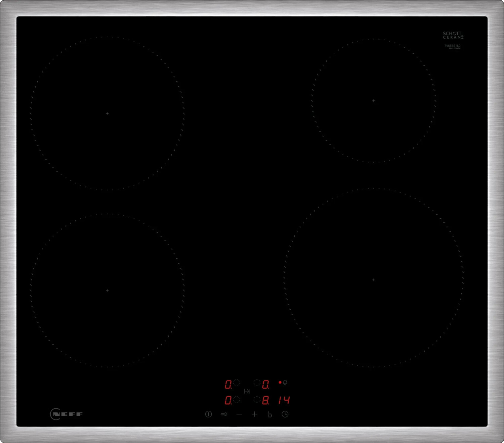Tap the power on/off touch key
Viewport: 504px width, 443px height.
208,414
